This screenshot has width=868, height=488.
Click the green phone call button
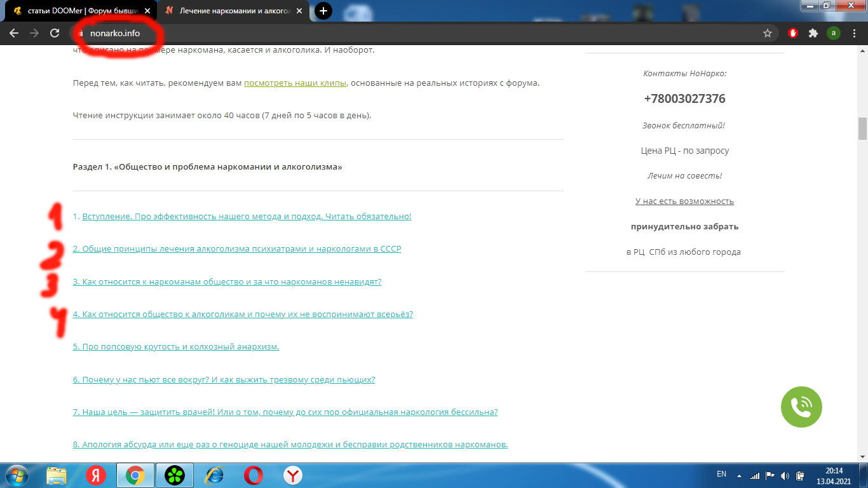click(801, 407)
